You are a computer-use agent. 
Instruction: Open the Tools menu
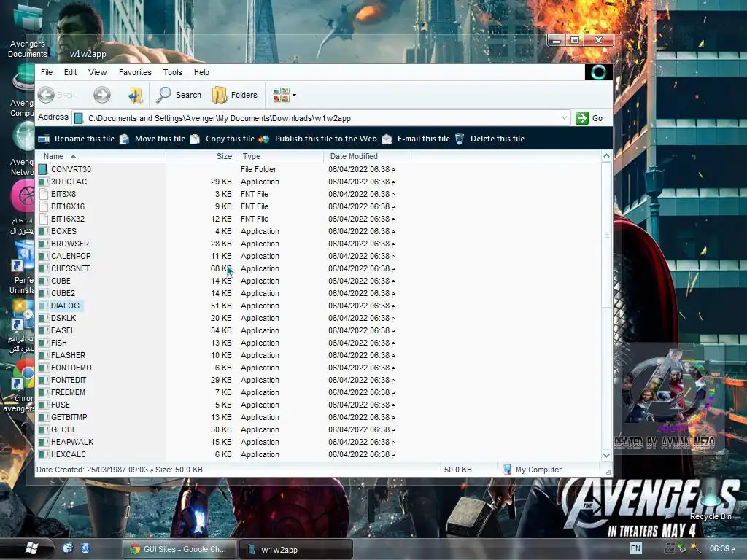pyautogui.click(x=172, y=72)
